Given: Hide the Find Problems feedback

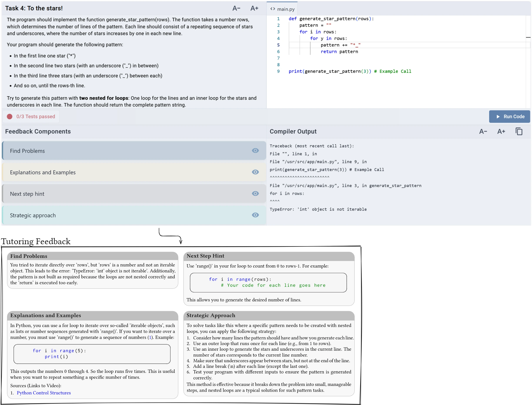Looking at the screenshot, I should [x=256, y=150].
